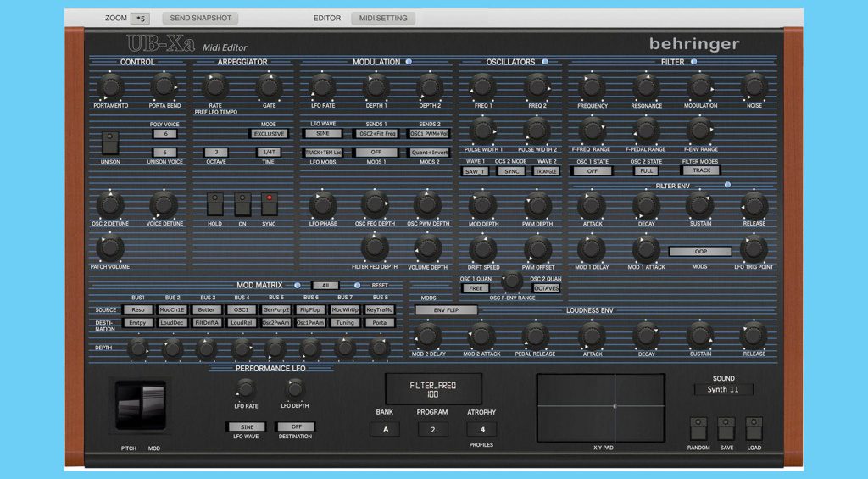Click the blue LED beside MODULATION header
The height and width of the screenshot is (479, 868).
[409, 62]
